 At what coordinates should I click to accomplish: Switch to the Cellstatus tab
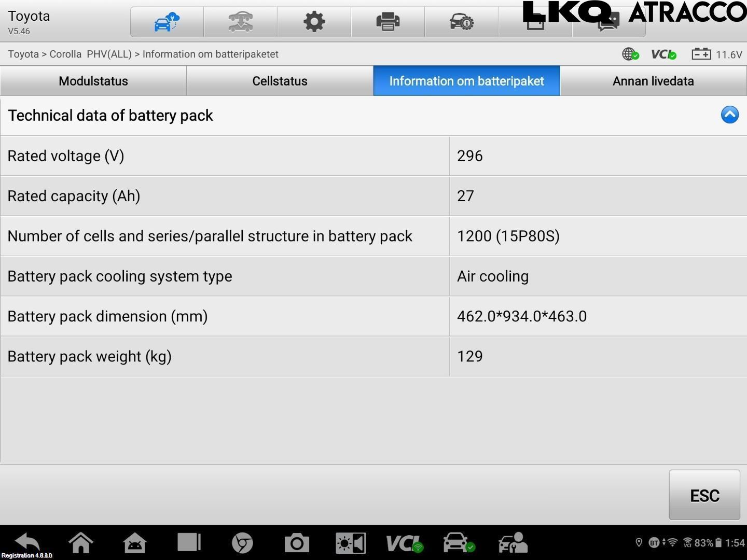click(x=280, y=81)
